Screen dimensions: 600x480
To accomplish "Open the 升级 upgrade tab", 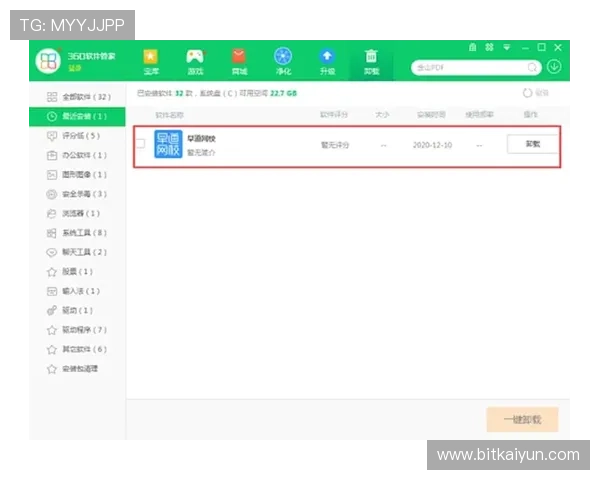I will (327, 61).
